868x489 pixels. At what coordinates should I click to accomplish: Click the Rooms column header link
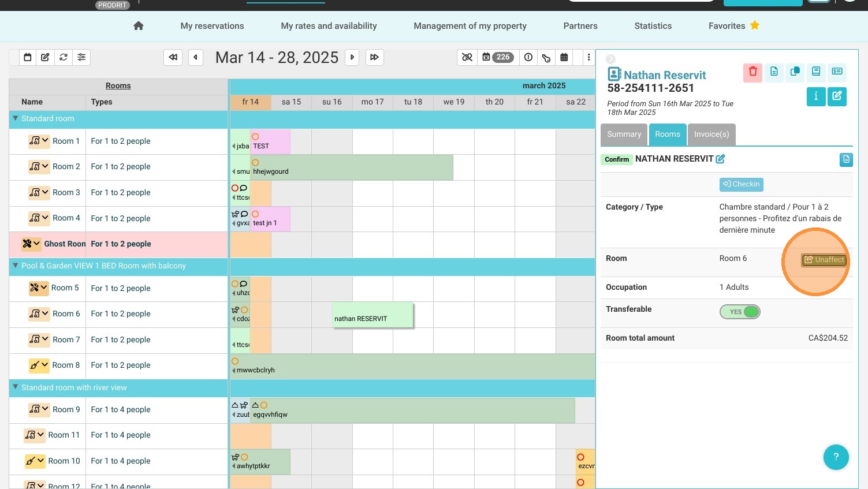pos(118,85)
